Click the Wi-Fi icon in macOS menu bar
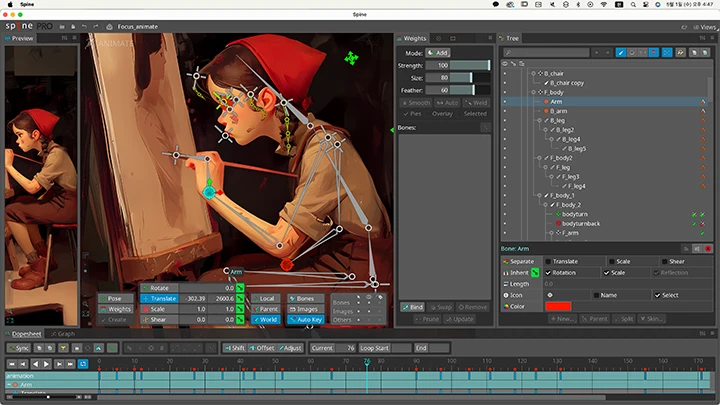This screenshot has width=720, height=405. pyautogui.click(x=604, y=4)
